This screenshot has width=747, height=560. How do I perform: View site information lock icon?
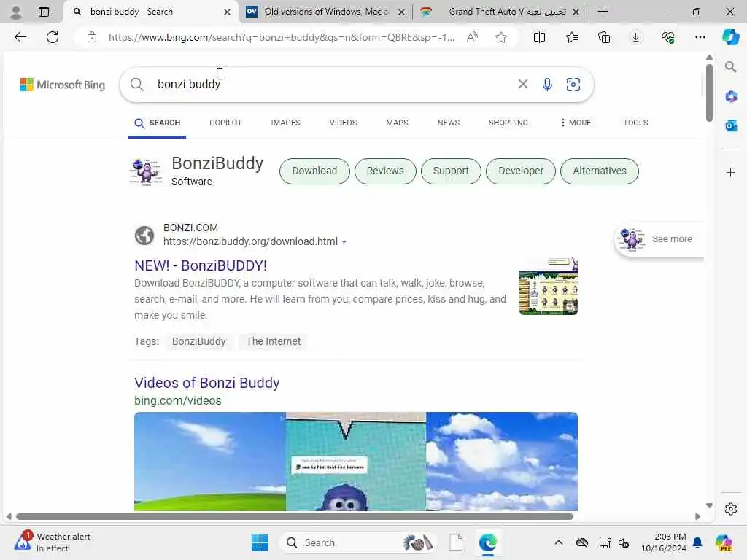[x=91, y=37]
